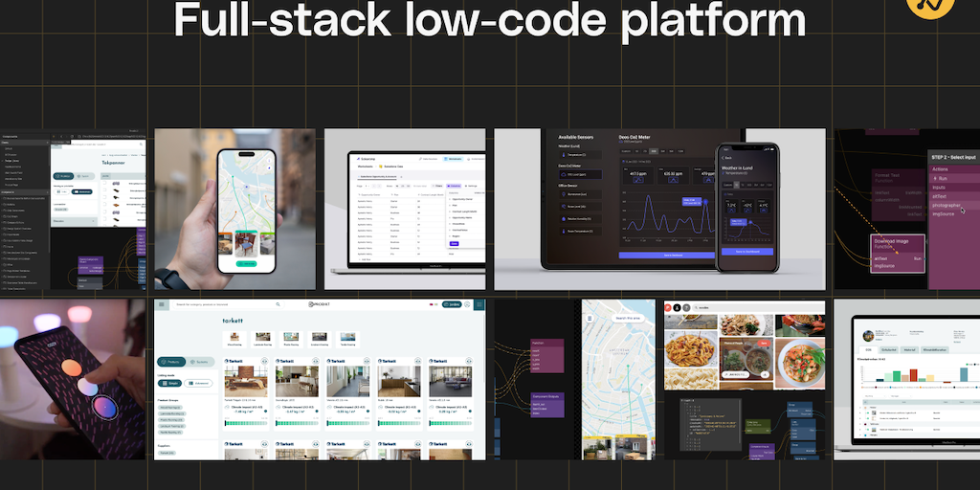
Task: Switch to the Worksheets tab
Action: (x=455, y=159)
